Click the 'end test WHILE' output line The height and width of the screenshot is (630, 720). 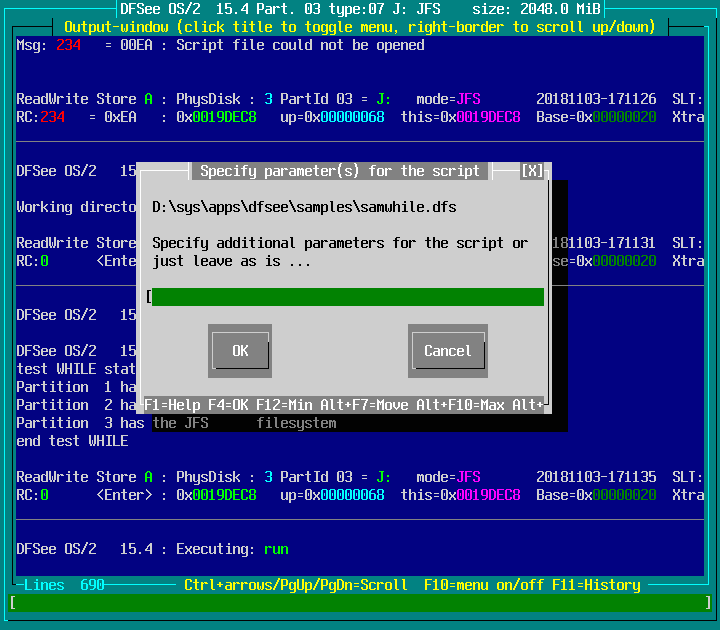point(72,441)
